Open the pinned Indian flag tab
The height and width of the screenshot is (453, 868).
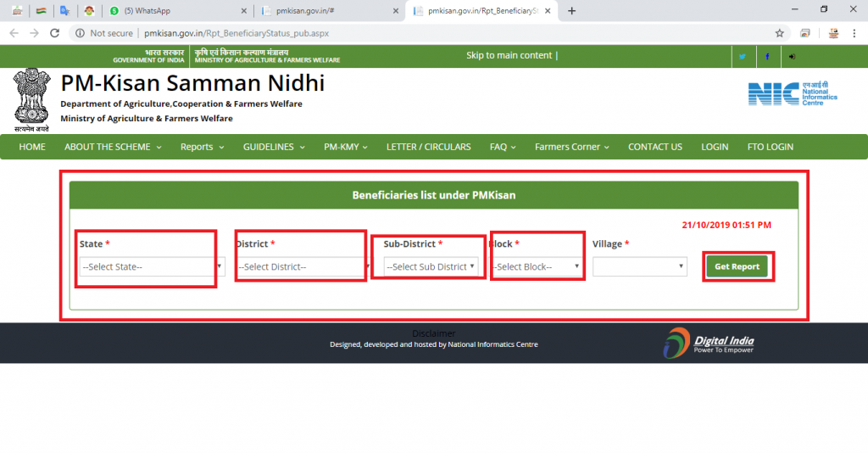click(x=41, y=10)
